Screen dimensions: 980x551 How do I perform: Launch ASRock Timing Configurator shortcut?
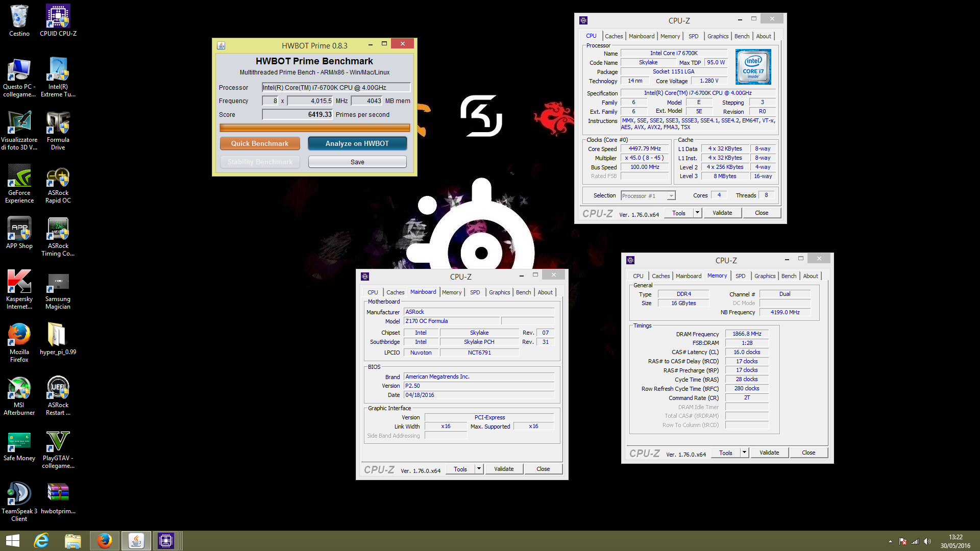[58, 237]
